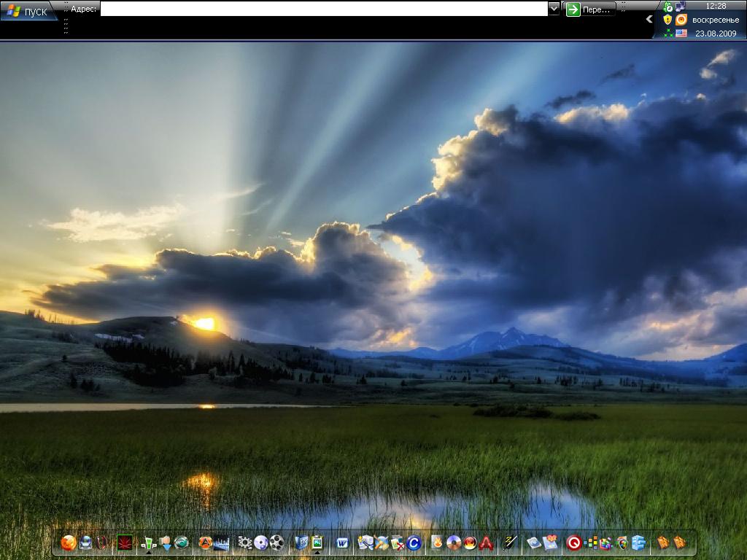Open the gear settings dock icon

pyautogui.click(x=245, y=542)
